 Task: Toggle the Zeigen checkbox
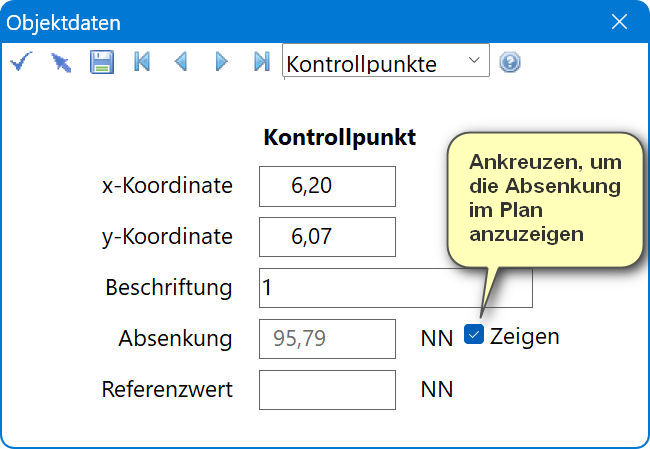(x=475, y=335)
